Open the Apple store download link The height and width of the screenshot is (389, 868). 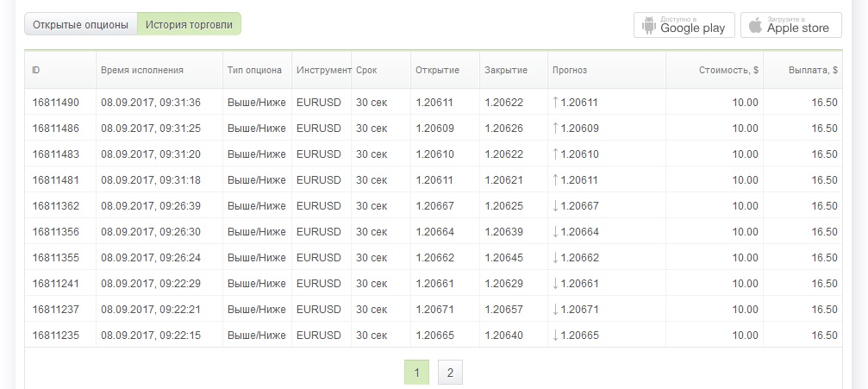(790, 25)
